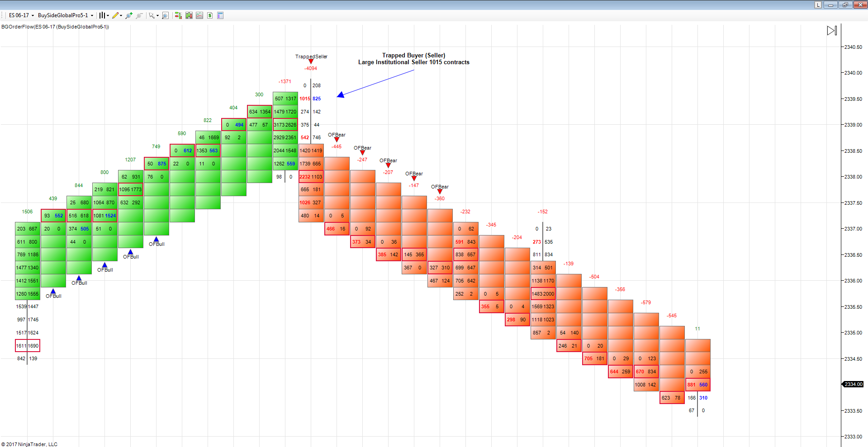Open the Indicators chart icon
This screenshot has width=868, height=447.
(x=199, y=15)
